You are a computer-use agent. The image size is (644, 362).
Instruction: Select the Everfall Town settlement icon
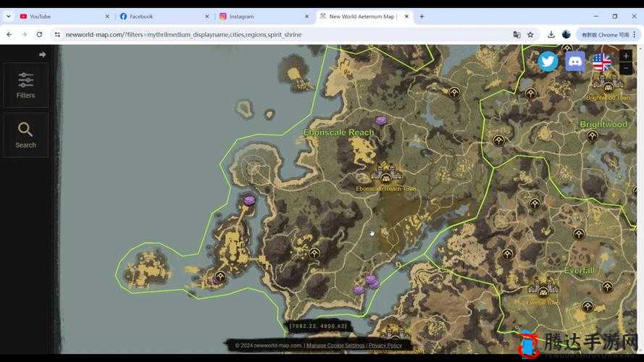coord(543,287)
